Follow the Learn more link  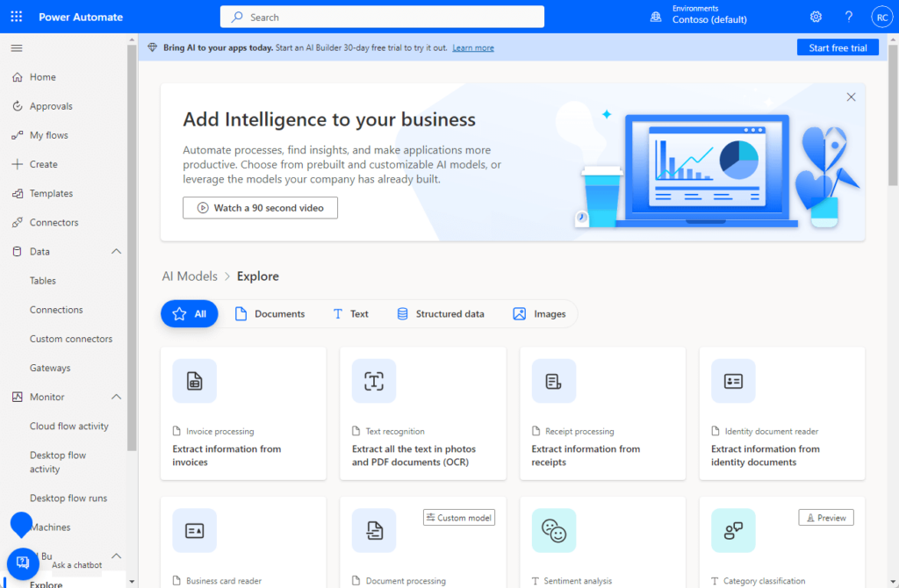(473, 47)
